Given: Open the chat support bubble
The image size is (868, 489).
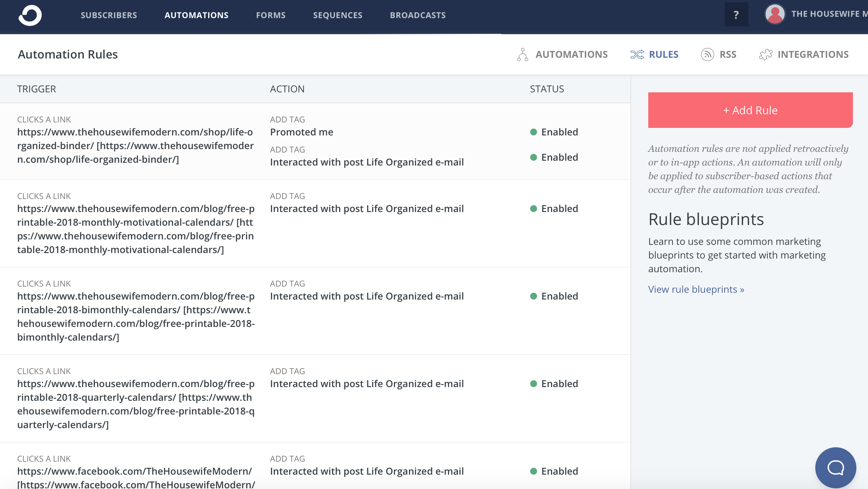Looking at the screenshot, I should 835,467.
